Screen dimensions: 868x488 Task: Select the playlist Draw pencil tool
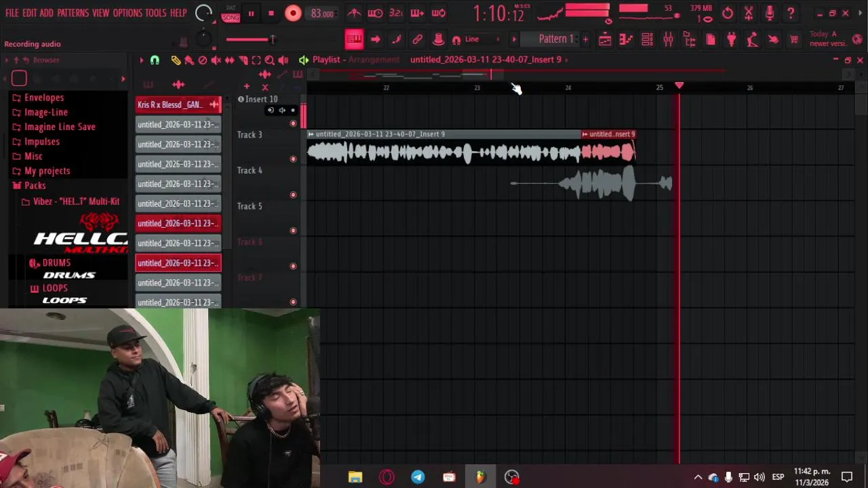[176, 60]
